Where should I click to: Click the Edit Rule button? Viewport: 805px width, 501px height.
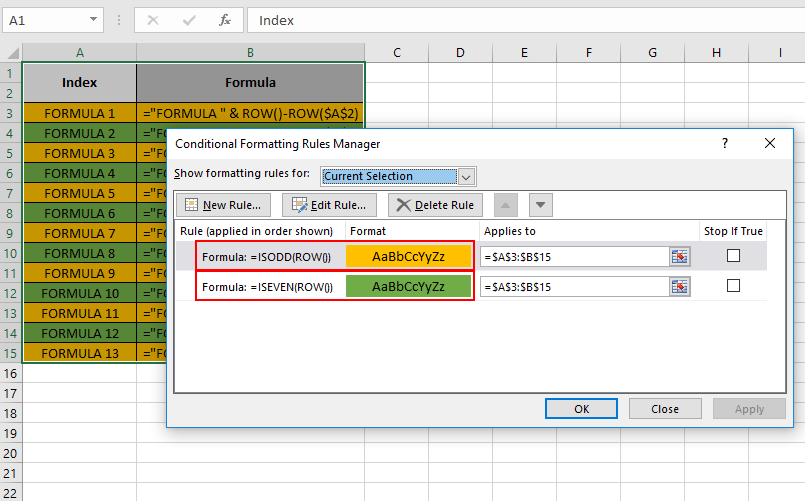(x=329, y=205)
